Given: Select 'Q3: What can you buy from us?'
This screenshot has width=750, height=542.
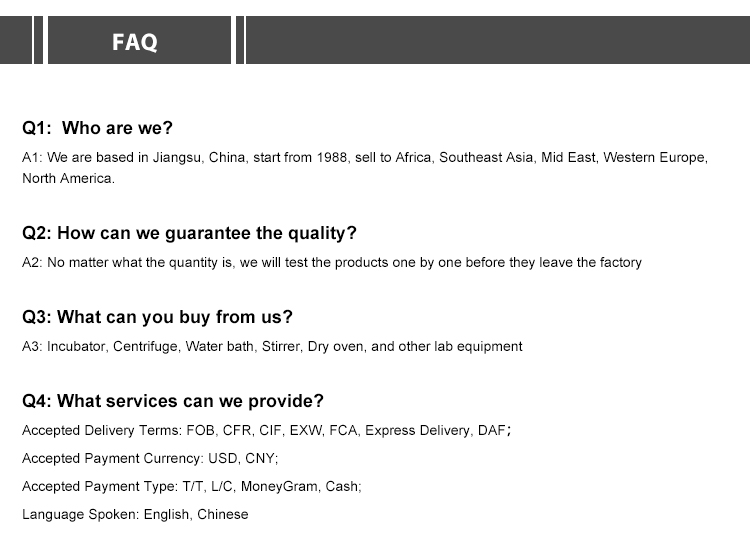Looking at the screenshot, I should [157, 317].
